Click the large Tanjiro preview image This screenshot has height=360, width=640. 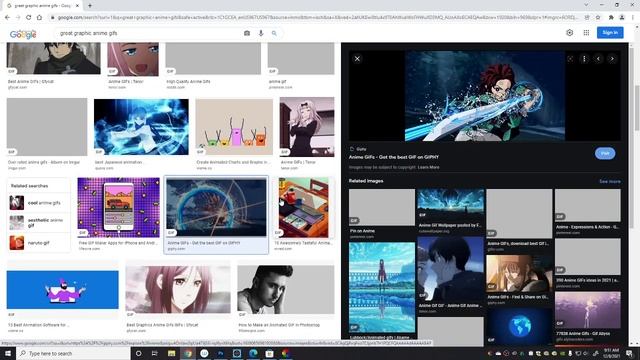[484, 96]
